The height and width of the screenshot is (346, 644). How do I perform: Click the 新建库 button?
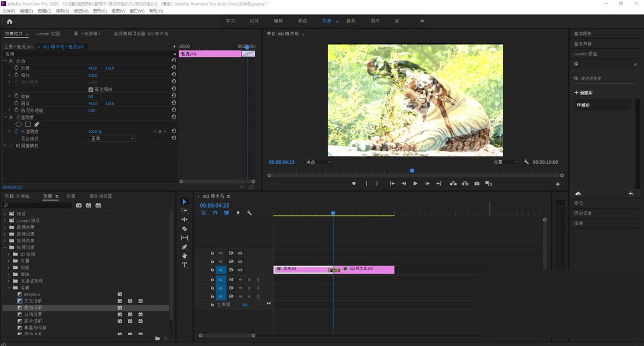point(584,93)
